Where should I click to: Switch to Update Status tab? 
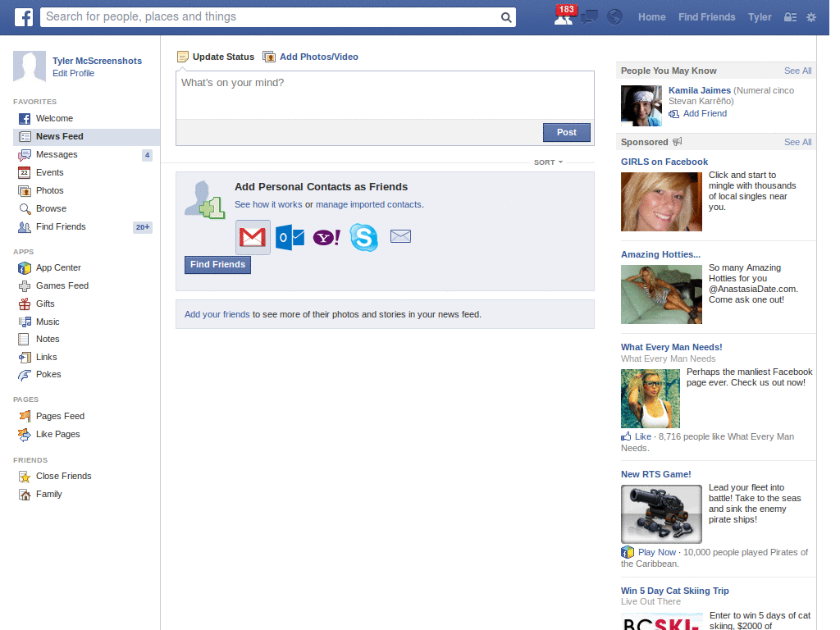click(216, 57)
